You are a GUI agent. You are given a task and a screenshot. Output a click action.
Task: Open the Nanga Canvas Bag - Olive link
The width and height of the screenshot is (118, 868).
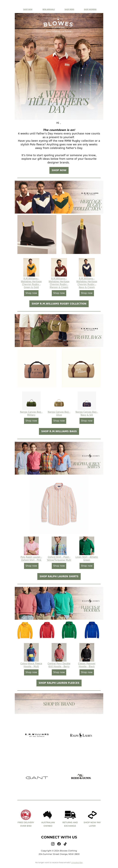59,413
